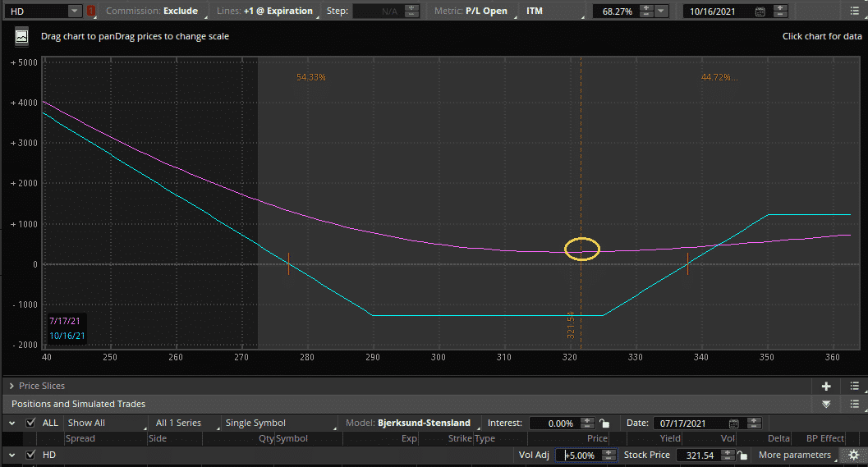Open the calendar picker for 10/16/2021 date
868x467 pixels.
click(x=760, y=11)
